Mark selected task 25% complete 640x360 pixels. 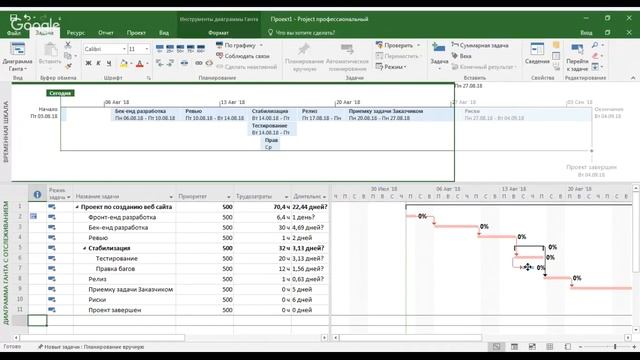pos(170,49)
